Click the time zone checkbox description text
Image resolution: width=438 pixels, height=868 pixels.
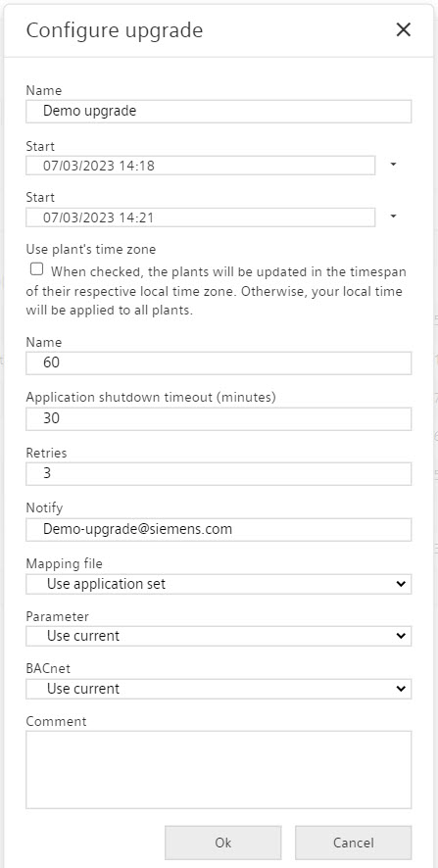click(216, 291)
